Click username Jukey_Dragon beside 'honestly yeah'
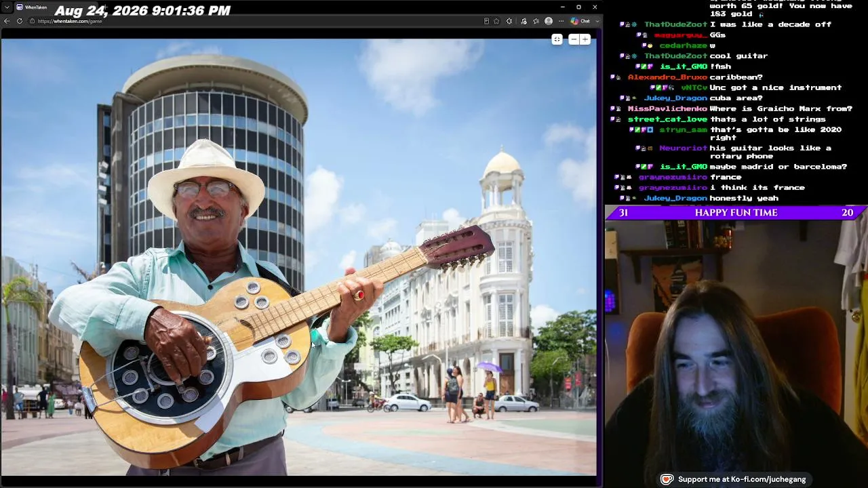Image resolution: width=868 pixels, height=488 pixels. (675, 198)
